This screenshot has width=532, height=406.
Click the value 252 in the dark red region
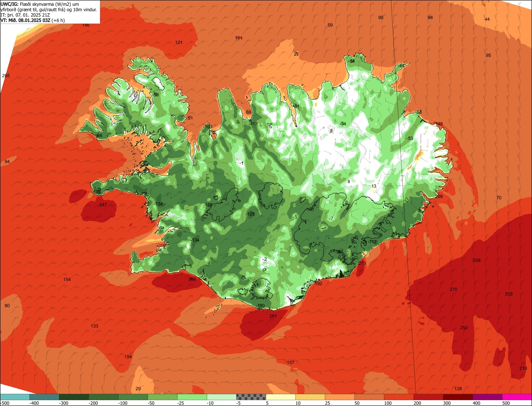[x=464, y=328]
